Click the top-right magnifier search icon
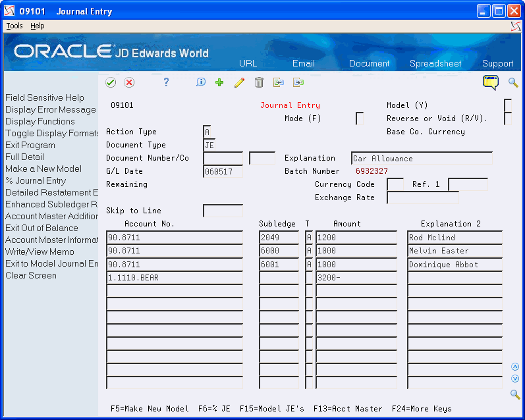525x420 pixels. pyautogui.click(x=513, y=82)
